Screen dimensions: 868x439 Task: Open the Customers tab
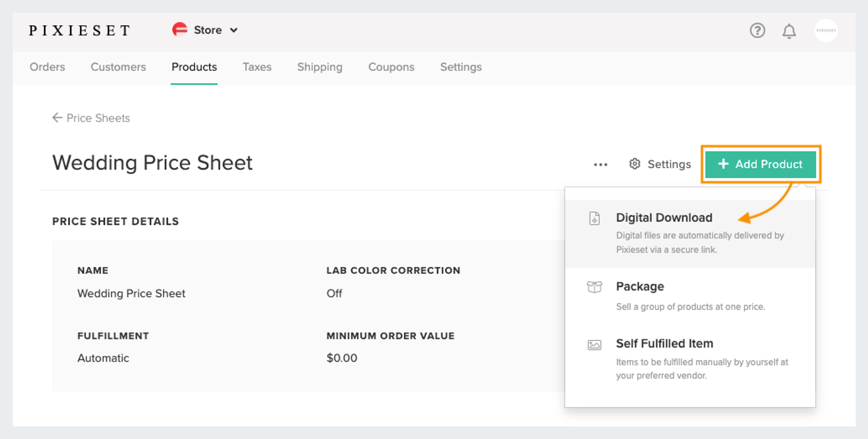click(x=118, y=67)
